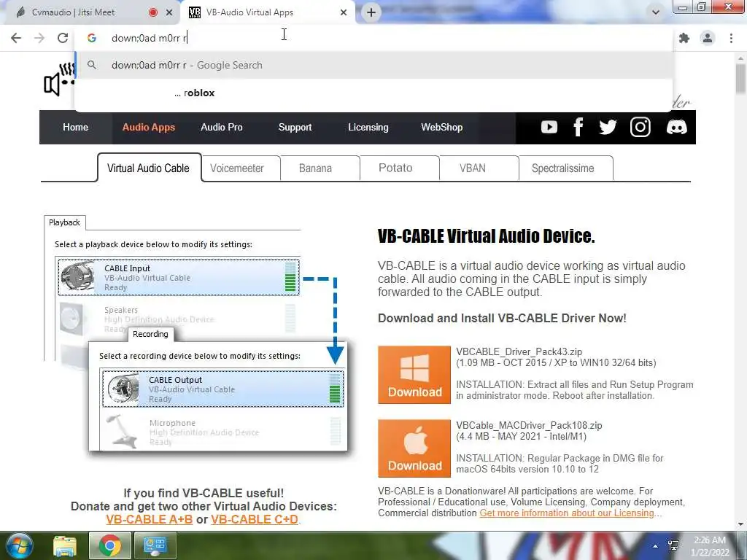Click the network tray icon
Image resolution: width=747 pixels, height=560 pixels.
[673, 545]
